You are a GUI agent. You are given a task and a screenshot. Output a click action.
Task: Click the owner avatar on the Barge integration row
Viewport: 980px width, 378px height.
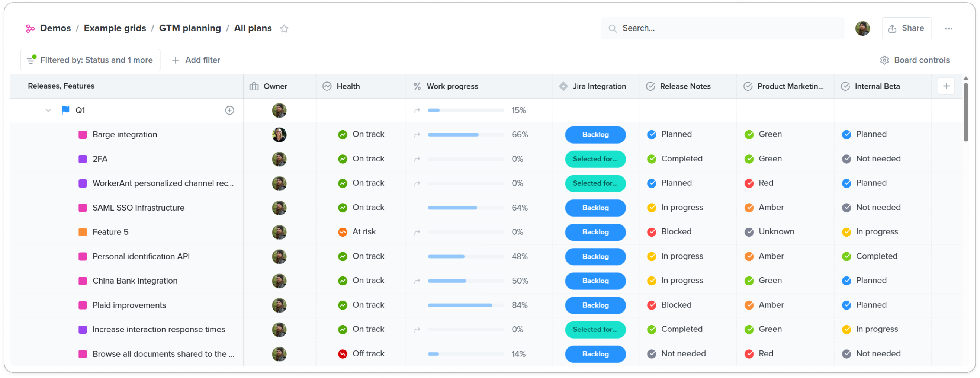[x=279, y=134]
